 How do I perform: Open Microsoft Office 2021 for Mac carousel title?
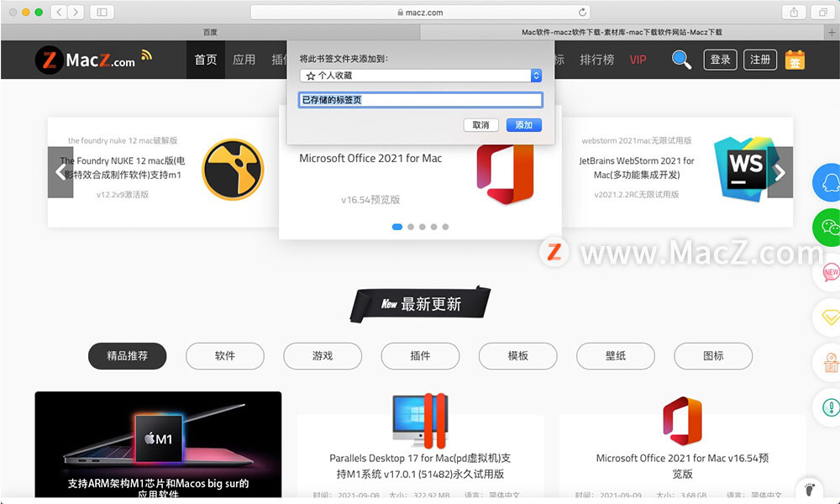[x=370, y=158]
